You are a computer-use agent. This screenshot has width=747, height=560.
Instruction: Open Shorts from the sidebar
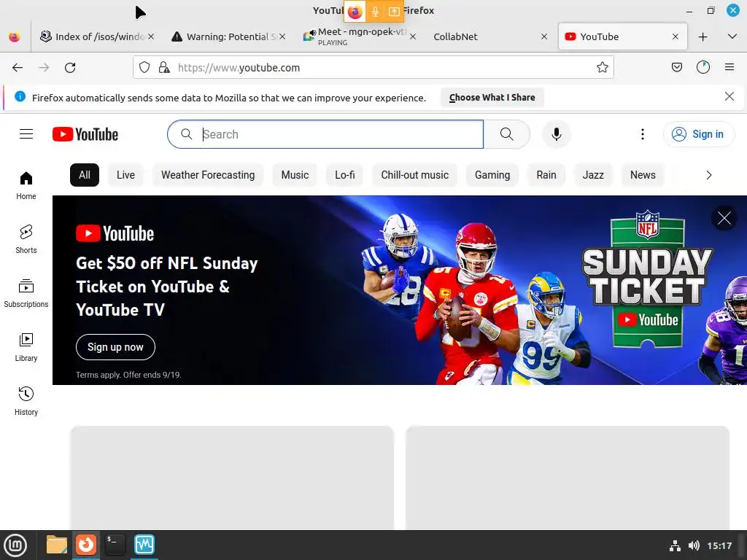tap(26, 239)
